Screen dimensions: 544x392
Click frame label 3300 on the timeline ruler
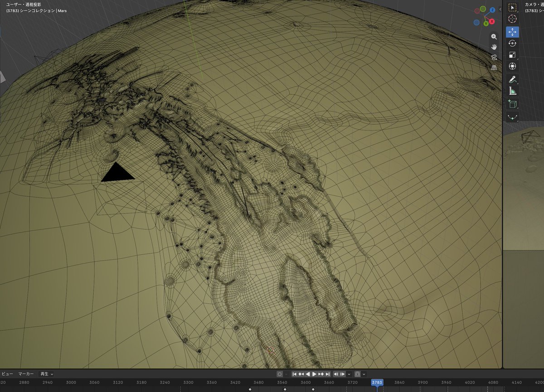[189, 382]
